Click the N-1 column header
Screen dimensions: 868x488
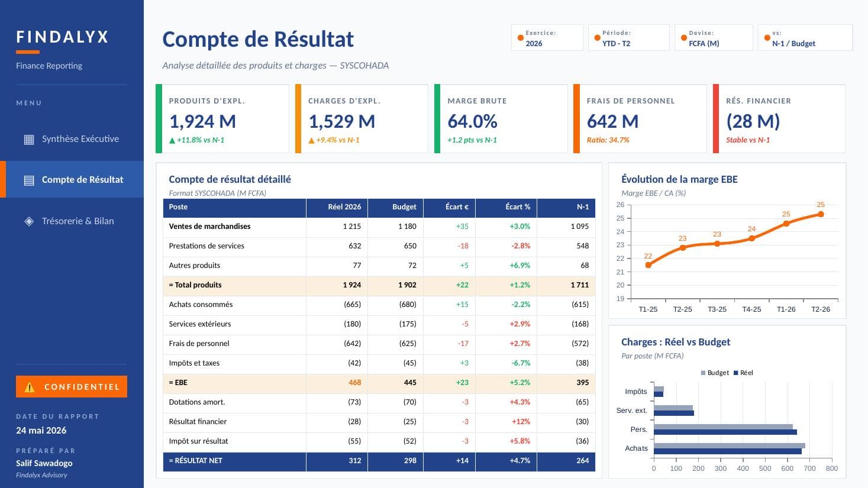pyautogui.click(x=566, y=207)
